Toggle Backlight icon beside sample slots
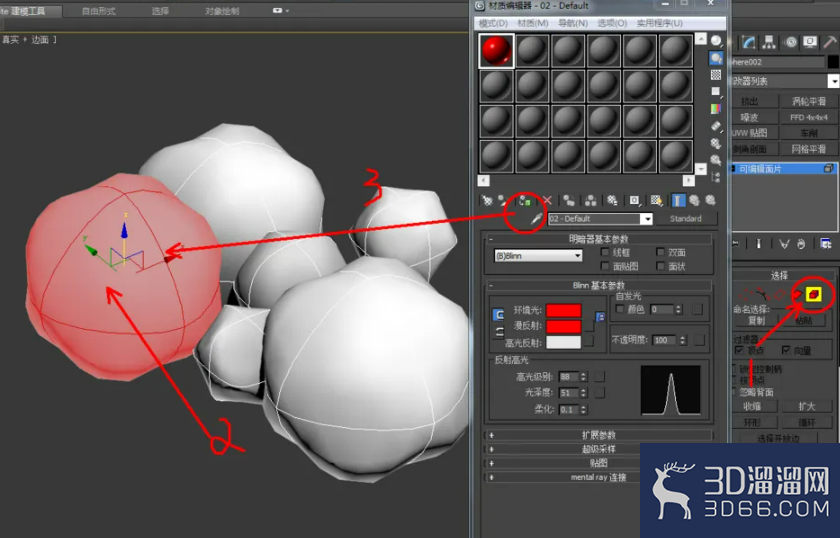This screenshot has height=538, width=840. (x=716, y=58)
